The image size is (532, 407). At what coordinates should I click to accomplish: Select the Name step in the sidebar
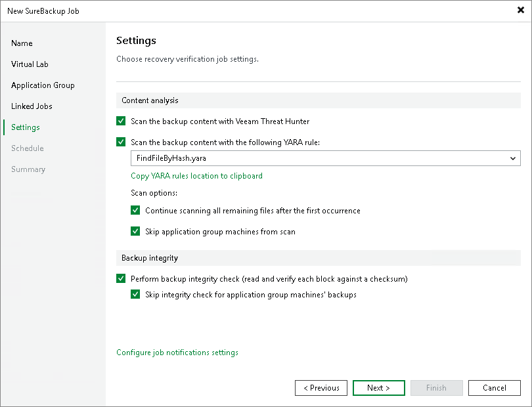(22, 43)
